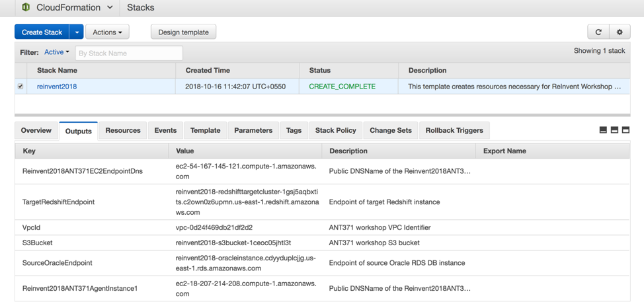The width and height of the screenshot is (644, 304).
Task: Click 'Endpoint of source Oracle RDS' description
Action: tap(397, 262)
